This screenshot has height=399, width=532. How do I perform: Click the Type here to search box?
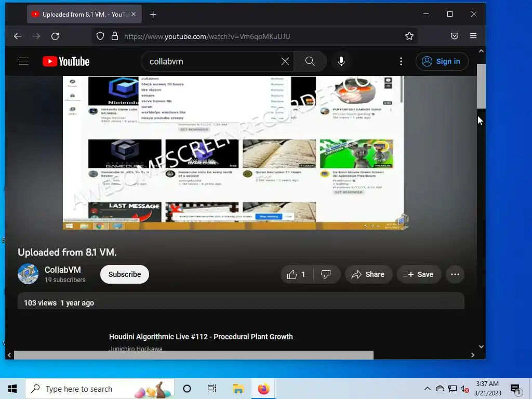pos(100,389)
